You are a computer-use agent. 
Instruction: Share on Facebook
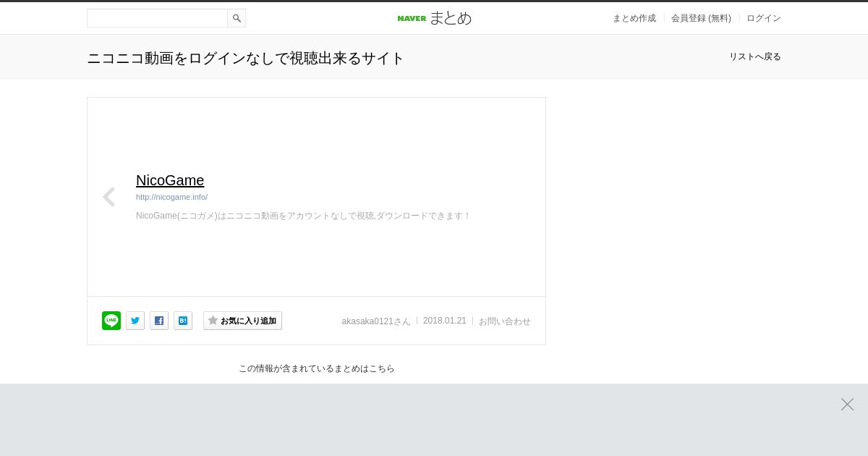point(159,321)
